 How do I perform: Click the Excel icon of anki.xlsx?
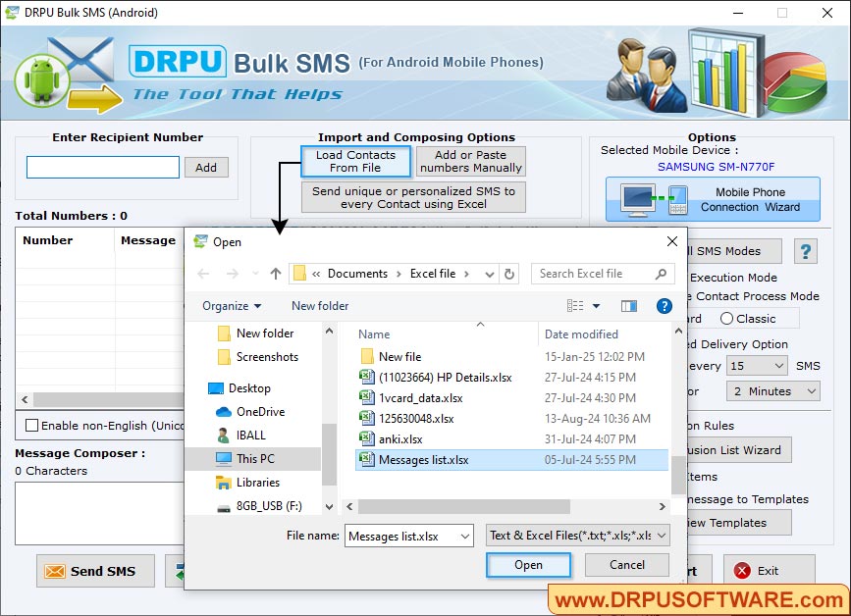(367, 438)
